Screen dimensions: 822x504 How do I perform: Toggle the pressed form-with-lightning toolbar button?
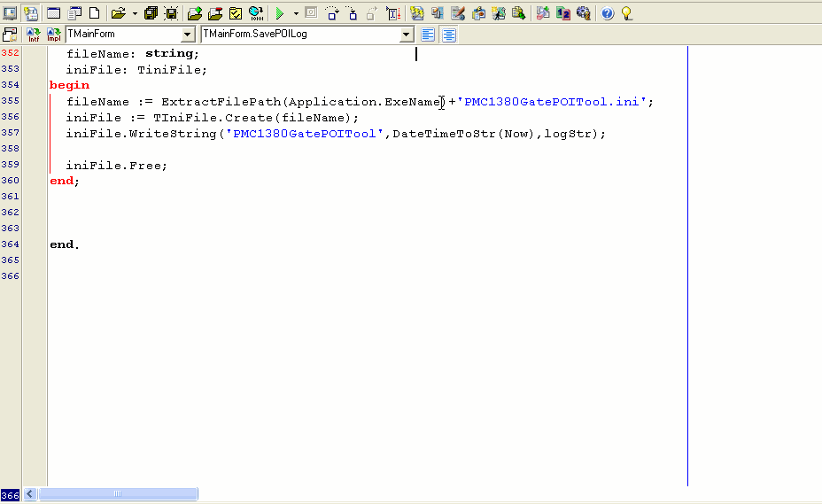tap(32, 13)
